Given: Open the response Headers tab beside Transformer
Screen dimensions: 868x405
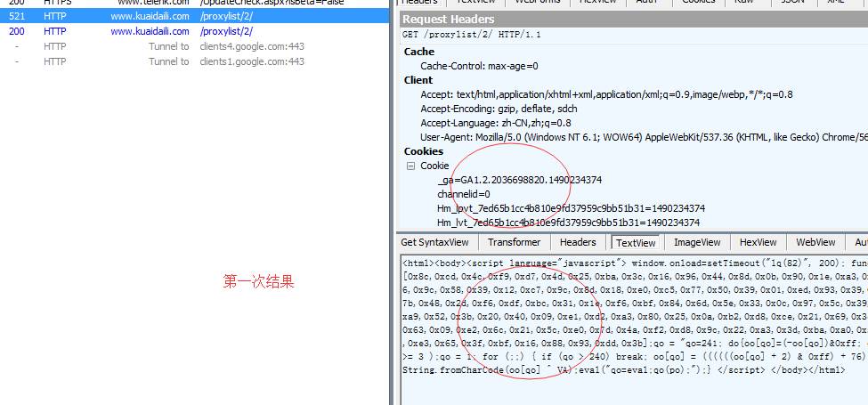Looking at the screenshot, I should (x=578, y=242).
